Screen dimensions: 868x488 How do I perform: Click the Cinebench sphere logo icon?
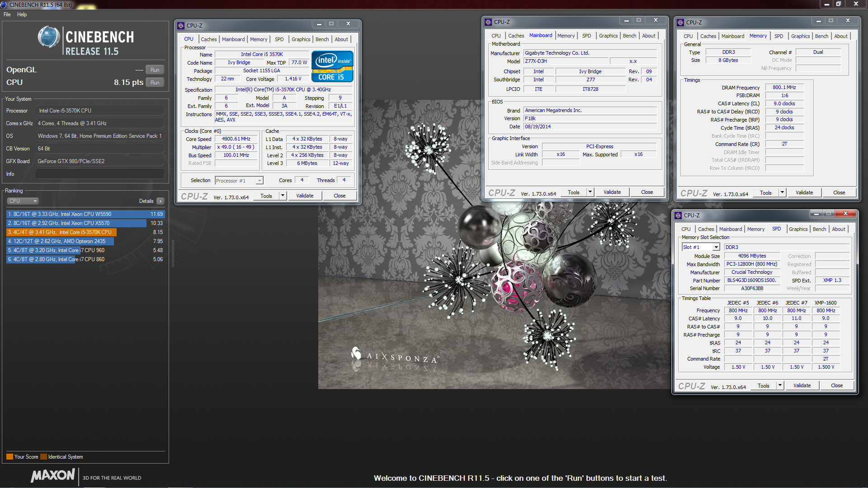click(49, 37)
